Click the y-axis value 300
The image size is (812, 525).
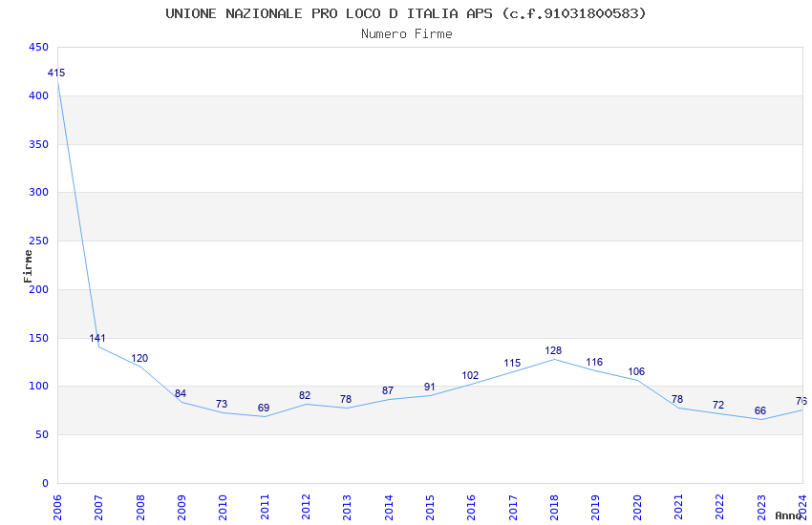coord(39,192)
